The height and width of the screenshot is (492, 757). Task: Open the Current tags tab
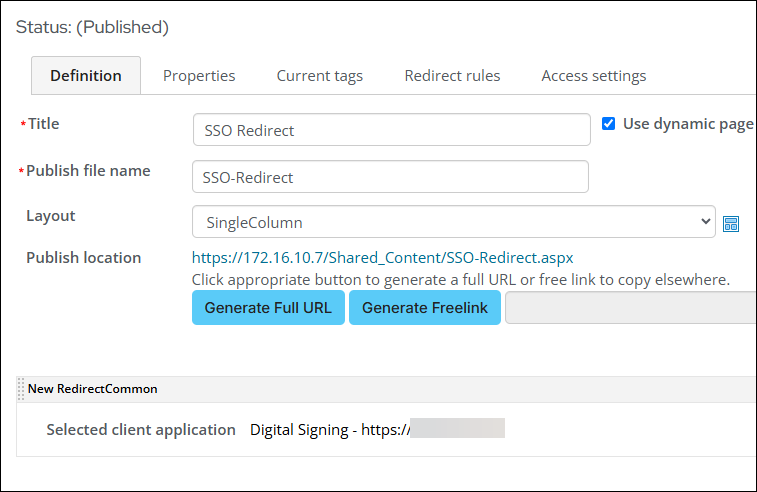point(320,76)
